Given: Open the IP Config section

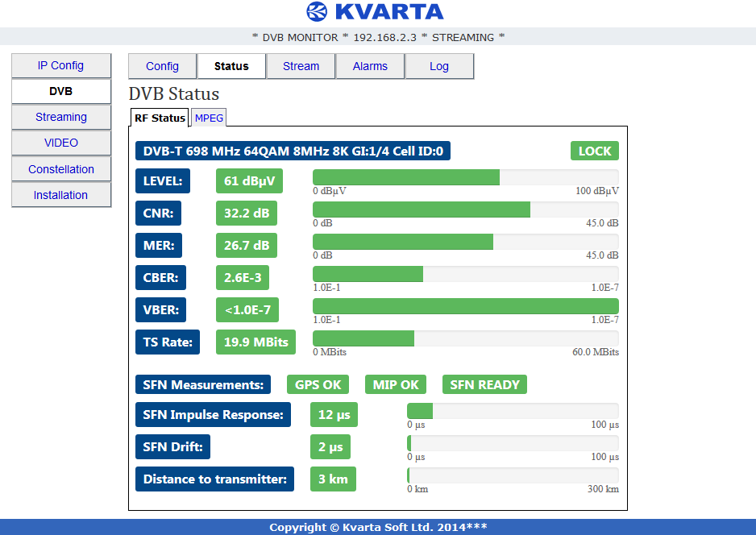Looking at the screenshot, I should click(61, 65).
